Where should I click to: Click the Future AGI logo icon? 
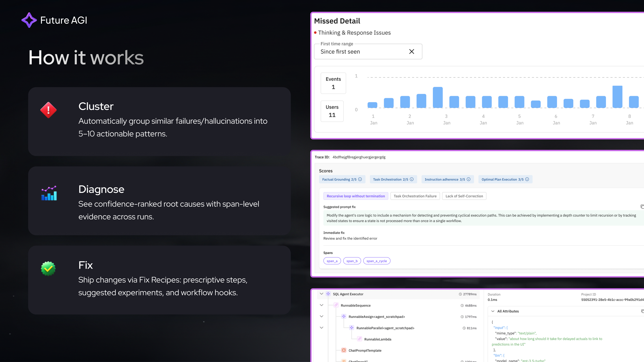[x=29, y=20]
